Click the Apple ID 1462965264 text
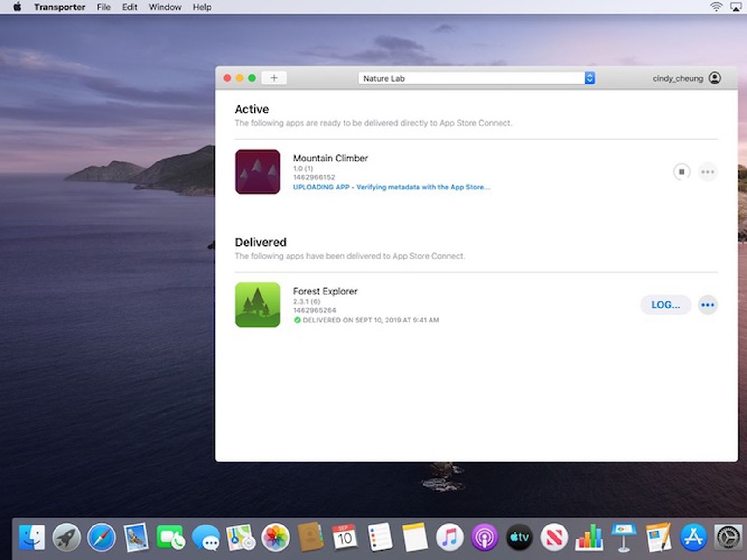The width and height of the screenshot is (747, 560). [315, 310]
